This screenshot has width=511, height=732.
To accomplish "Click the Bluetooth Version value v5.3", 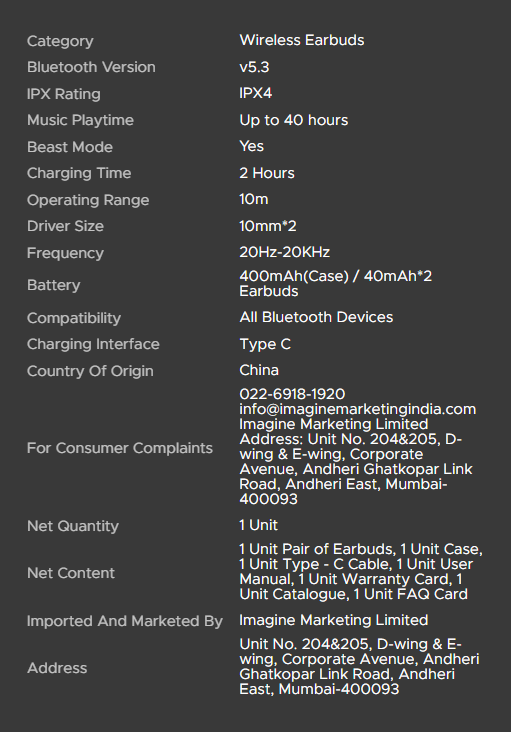I will pyautogui.click(x=254, y=67).
